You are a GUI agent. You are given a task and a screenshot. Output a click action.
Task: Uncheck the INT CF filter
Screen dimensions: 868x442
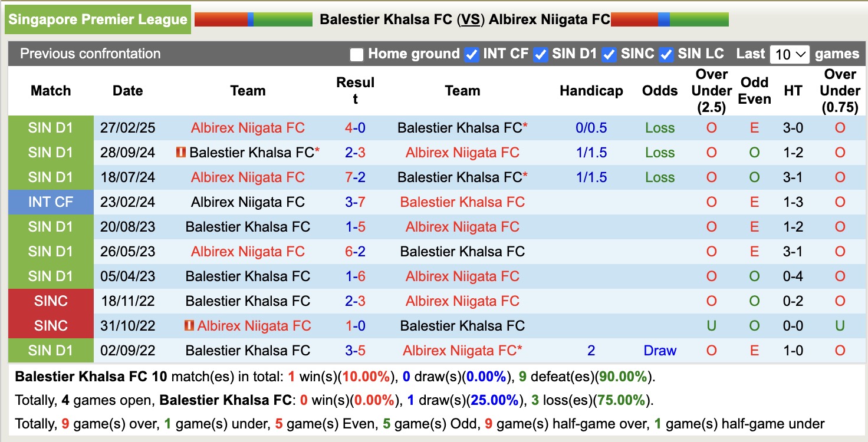coord(471,54)
